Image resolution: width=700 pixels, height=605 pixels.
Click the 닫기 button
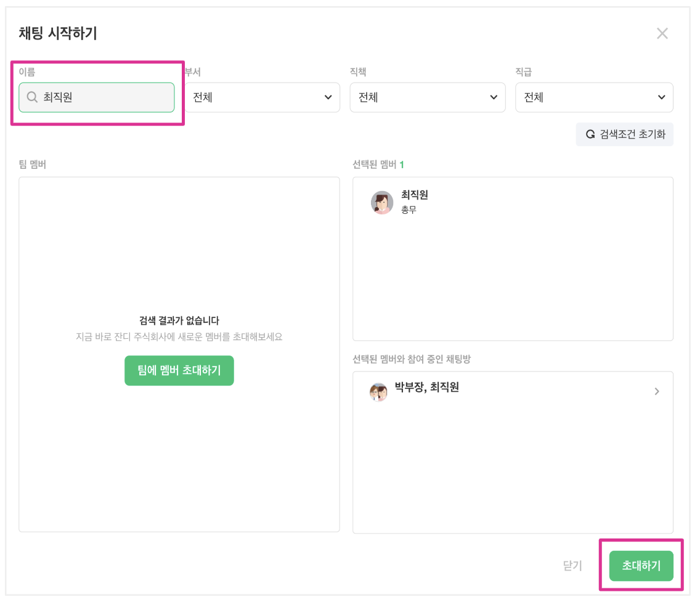pos(572,566)
